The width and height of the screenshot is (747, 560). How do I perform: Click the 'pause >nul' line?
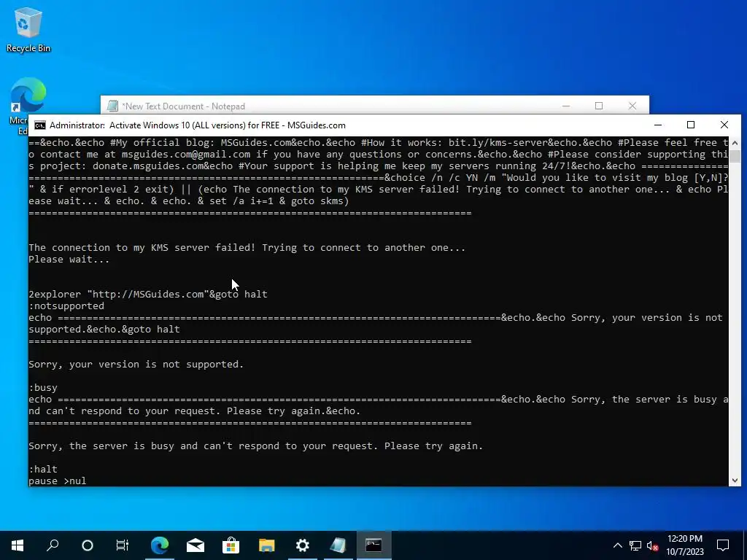point(57,481)
